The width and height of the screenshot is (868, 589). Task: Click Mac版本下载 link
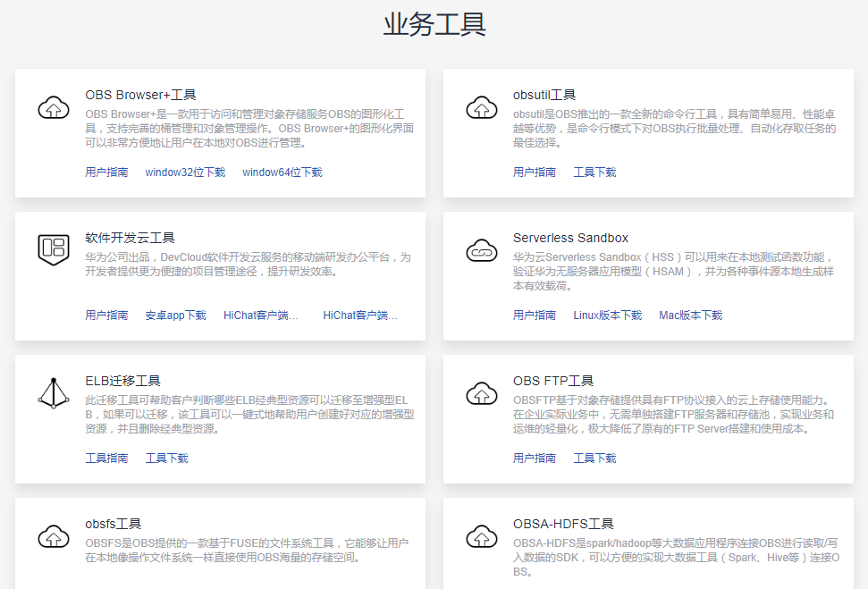pos(690,315)
